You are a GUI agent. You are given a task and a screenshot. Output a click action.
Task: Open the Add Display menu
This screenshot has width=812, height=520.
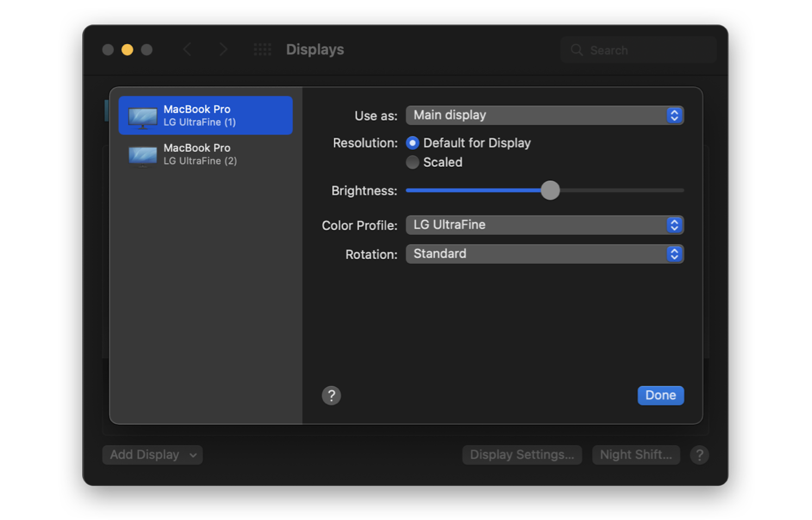pos(152,455)
